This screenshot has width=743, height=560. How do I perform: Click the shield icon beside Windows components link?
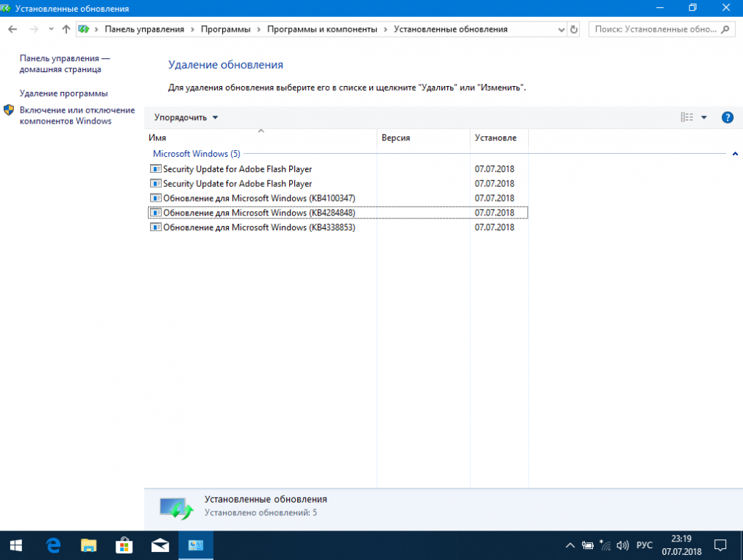(9, 110)
